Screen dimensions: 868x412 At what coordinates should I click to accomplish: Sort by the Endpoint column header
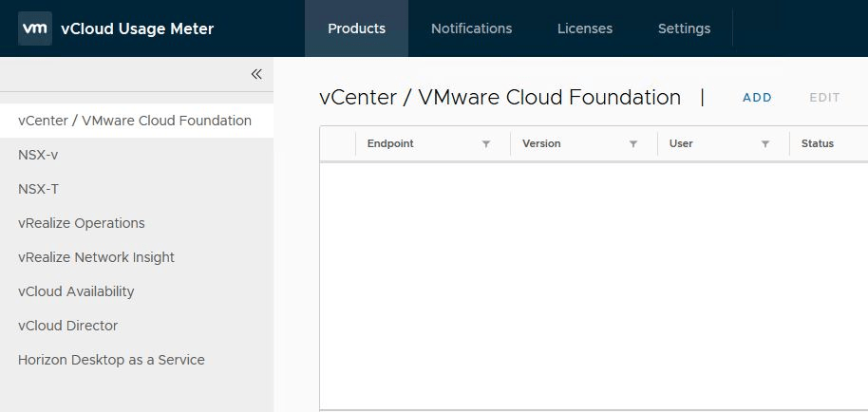[390, 143]
